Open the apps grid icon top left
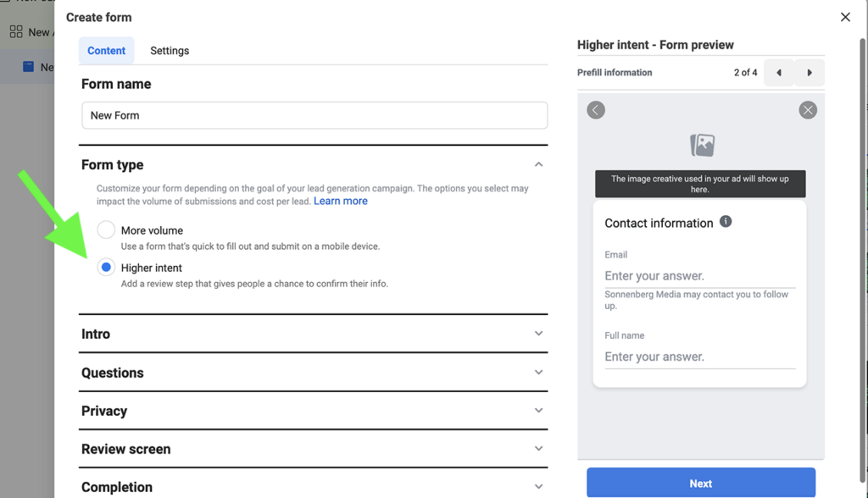Viewport: 868px width, 498px height. pyautogui.click(x=14, y=31)
